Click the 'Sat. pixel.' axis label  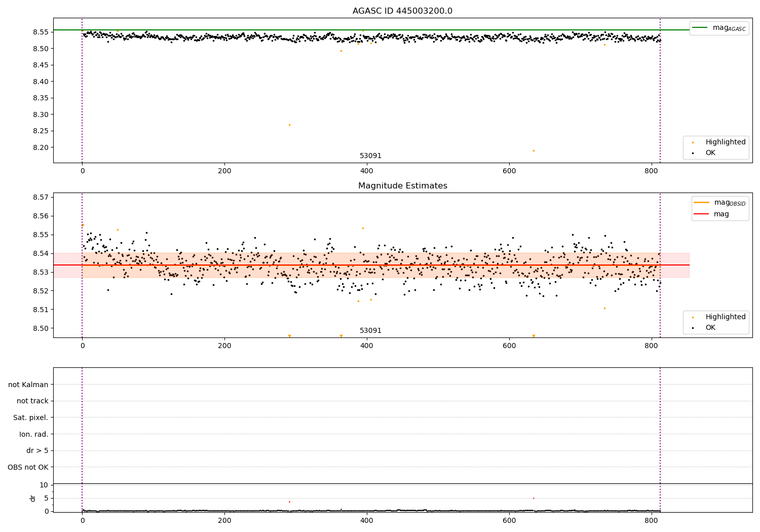[31, 418]
